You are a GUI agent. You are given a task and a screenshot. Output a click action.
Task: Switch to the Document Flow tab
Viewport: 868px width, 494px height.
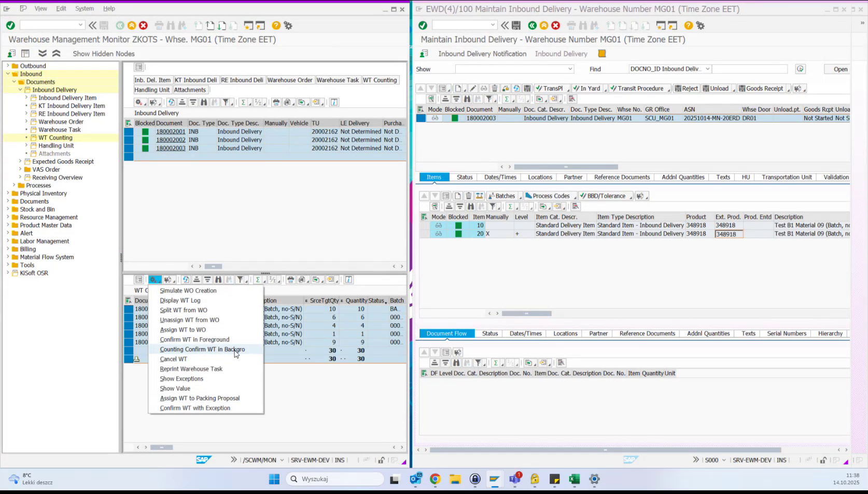click(x=446, y=333)
